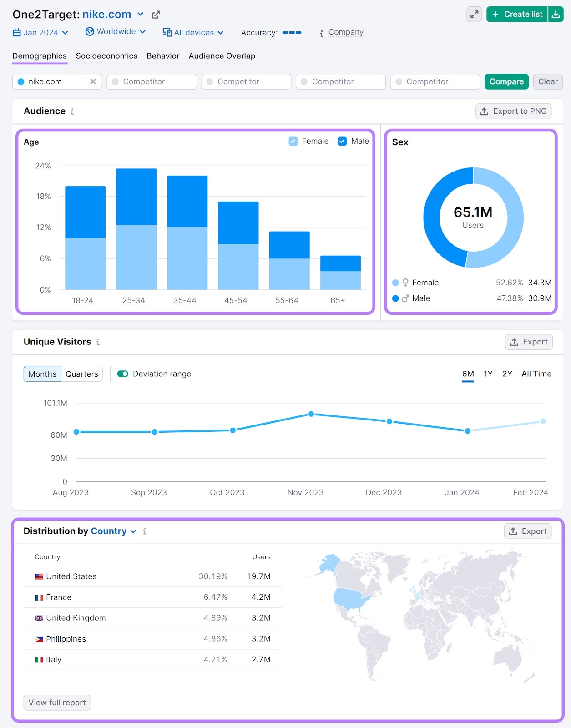The image size is (571, 728).
Task: Expand the Worldwide location dropdown
Action: point(116,32)
